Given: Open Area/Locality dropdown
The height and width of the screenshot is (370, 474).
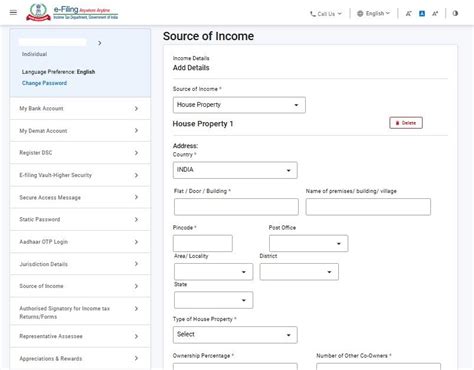Looking at the screenshot, I should (213, 272).
